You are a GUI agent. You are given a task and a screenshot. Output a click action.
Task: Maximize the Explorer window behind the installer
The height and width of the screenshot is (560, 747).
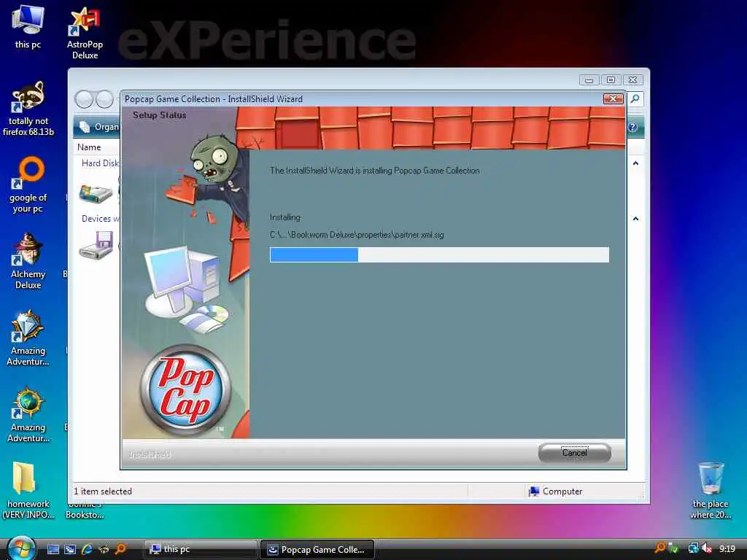(x=611, y=80)
